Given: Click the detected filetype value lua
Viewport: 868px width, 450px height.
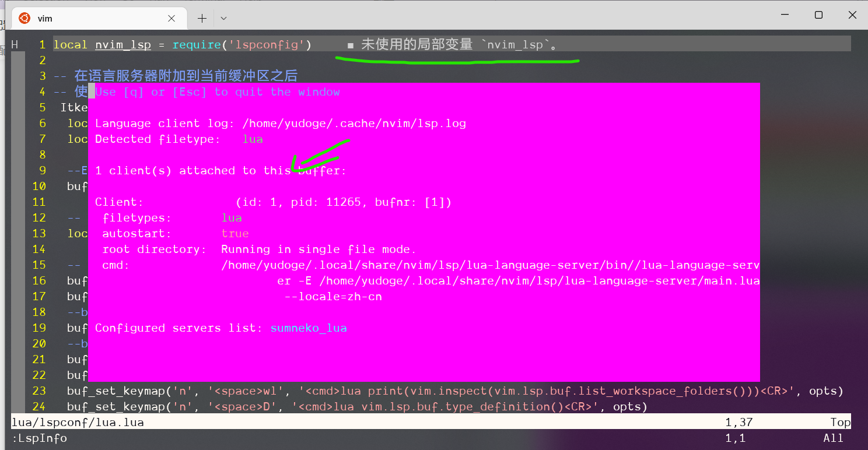Looking at the screenshot, I should click(x=253, y=139).
